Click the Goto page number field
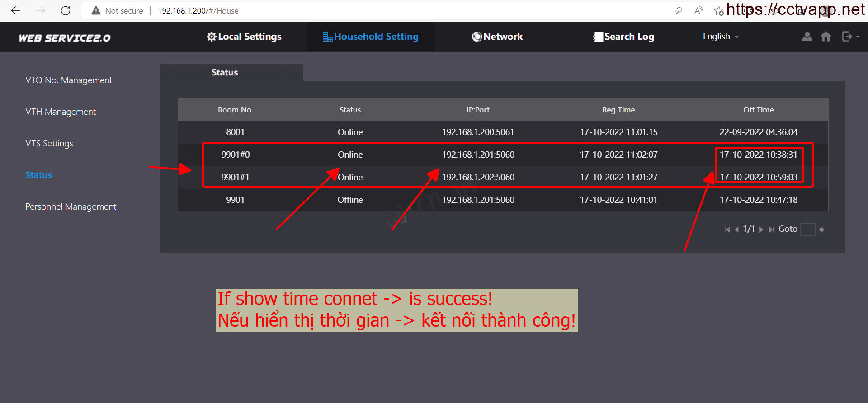The height and width of the screenshot is (403, 868). click(807, 230)
